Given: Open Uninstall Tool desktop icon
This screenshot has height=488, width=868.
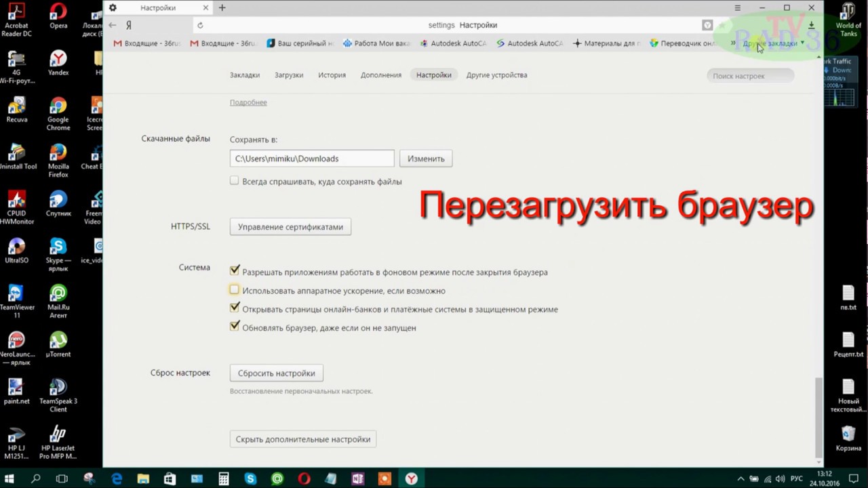Looking at the screenshot, I should tap(17, 157).
